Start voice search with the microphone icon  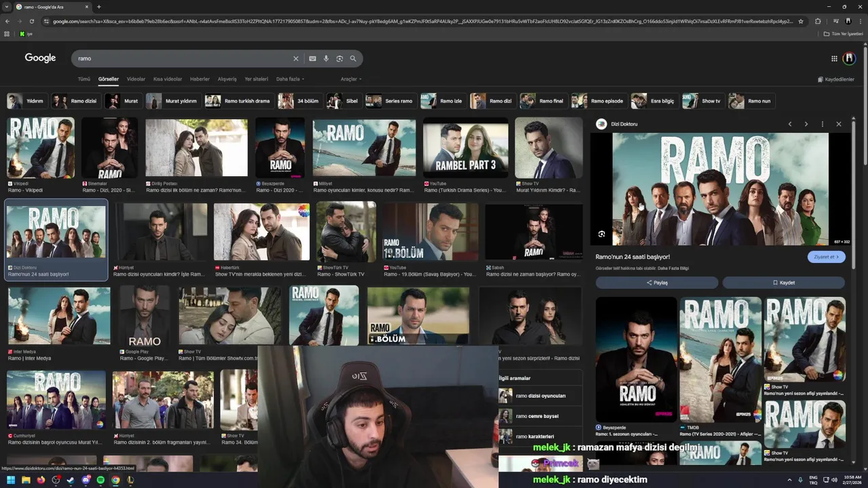tap(326, 58)
